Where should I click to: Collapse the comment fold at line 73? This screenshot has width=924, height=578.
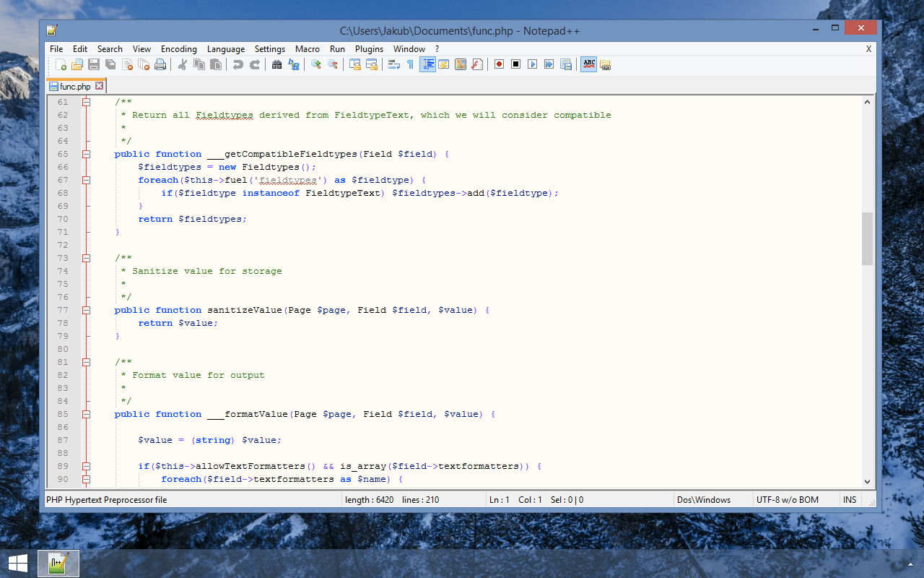tap(86, 258)
